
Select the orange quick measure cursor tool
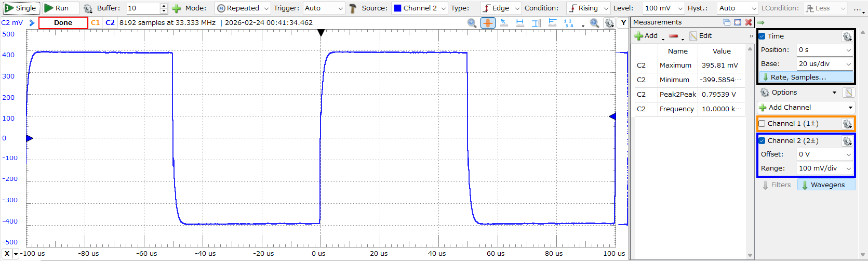point(488,23)
